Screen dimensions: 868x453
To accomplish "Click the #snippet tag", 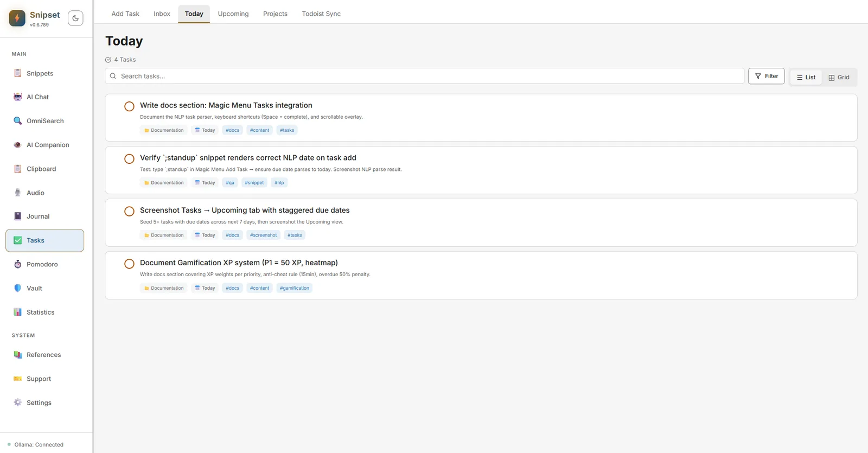I will click(254, 183).
